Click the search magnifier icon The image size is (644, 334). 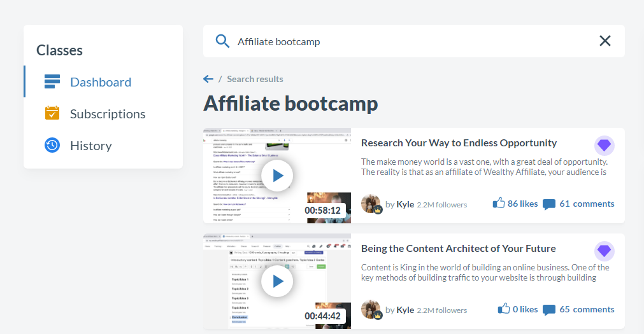222,41
